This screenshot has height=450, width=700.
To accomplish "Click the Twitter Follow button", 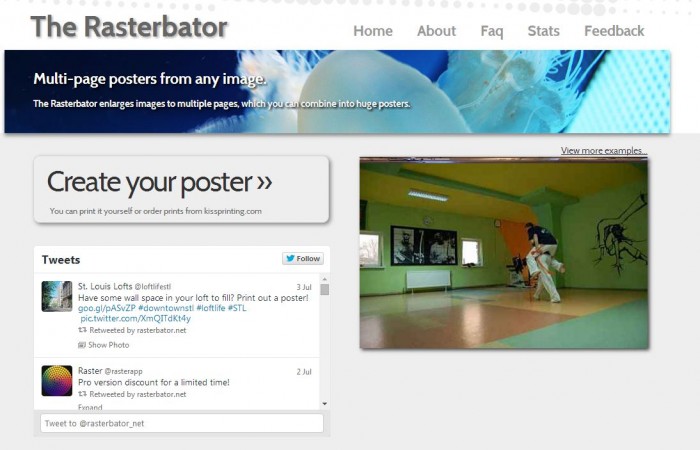I will click(303, 259).
